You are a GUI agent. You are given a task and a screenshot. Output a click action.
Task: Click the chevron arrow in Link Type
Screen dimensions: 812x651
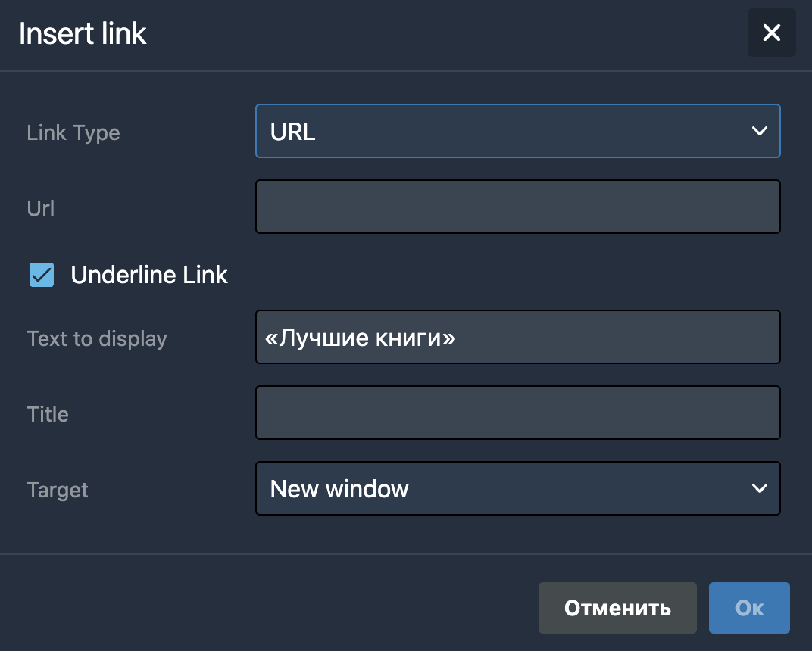[x=759, y=131]
